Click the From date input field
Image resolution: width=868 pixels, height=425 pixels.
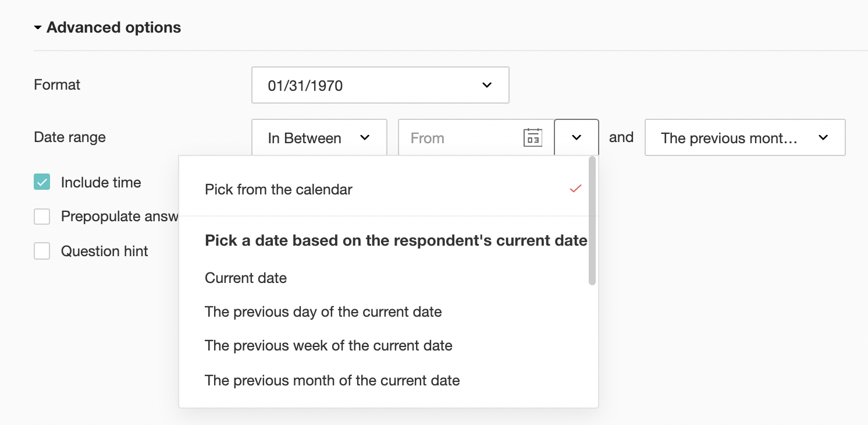460,138
